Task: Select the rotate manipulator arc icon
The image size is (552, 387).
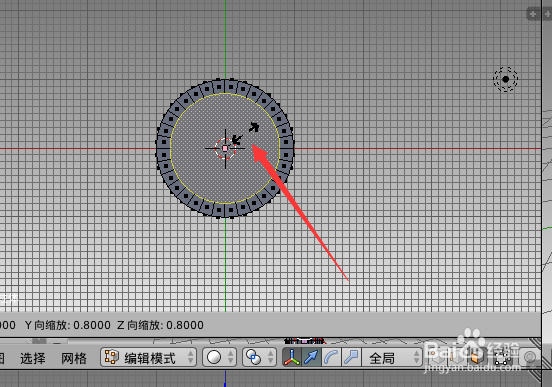Action: [x=331, y=357]
